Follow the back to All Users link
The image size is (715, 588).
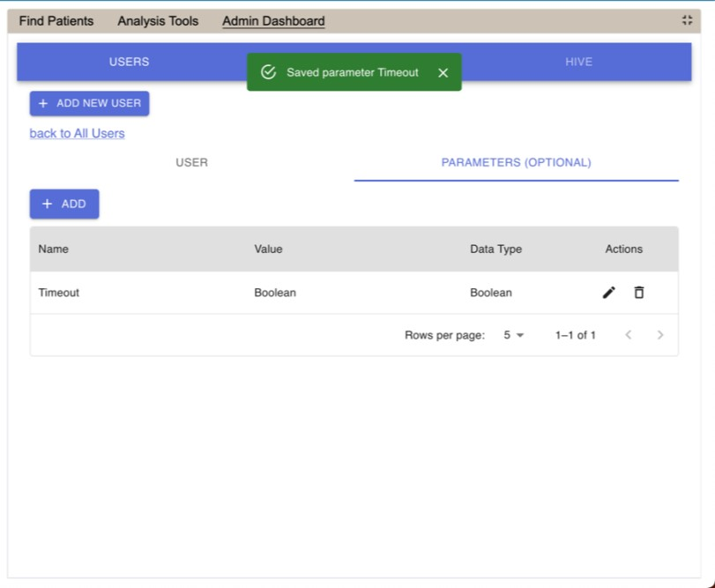(77, 134)
